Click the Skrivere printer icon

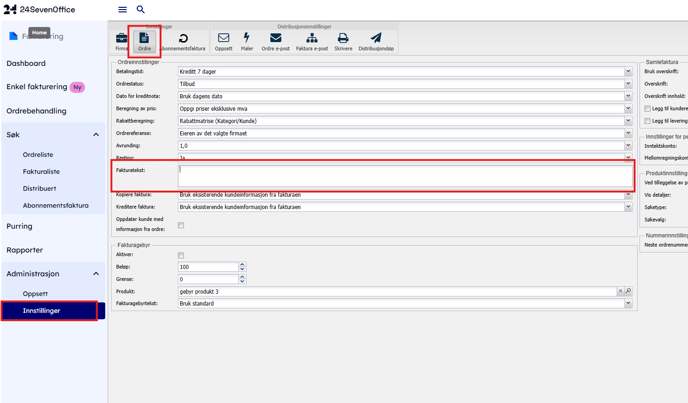(343, 41)
